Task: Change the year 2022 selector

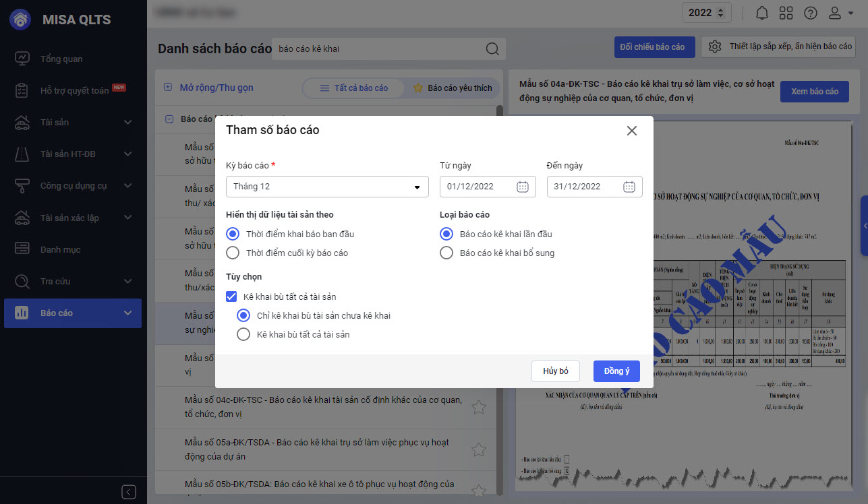Action: point(707,13)
